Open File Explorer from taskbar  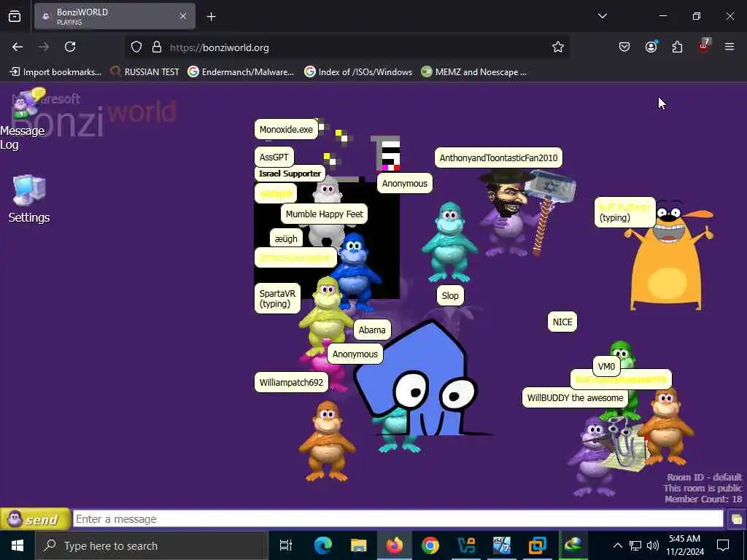(358, 545)
